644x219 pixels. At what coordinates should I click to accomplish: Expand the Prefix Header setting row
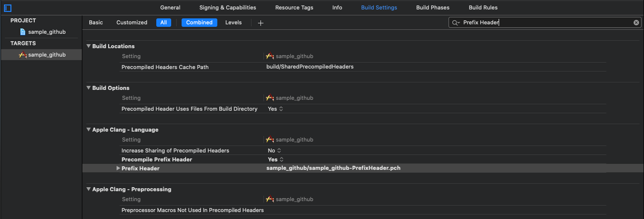[118, 168]
